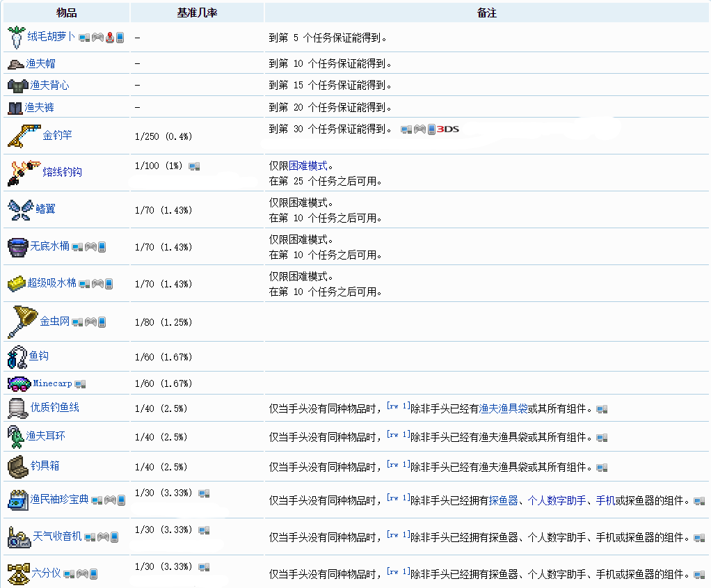Open the 鱼钩 link
This screenshot has height=588, width=711.
tap(39, 356)
